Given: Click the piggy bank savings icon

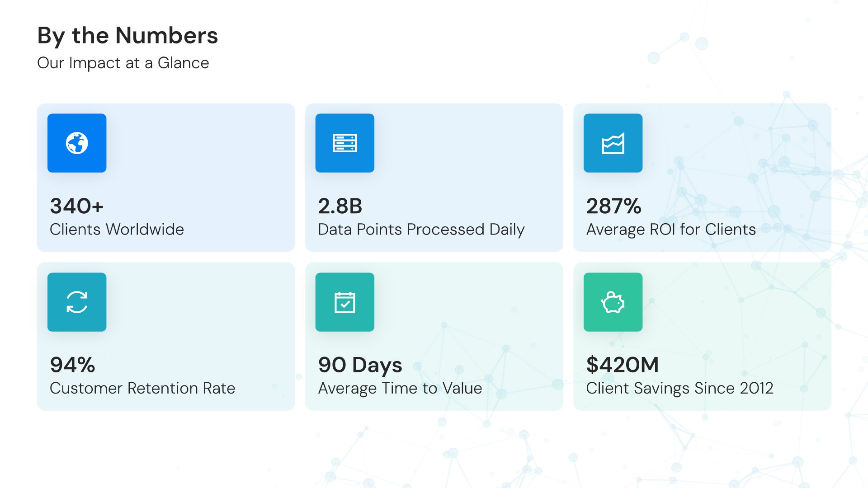Looking at the screenshot, I should 613,302.
